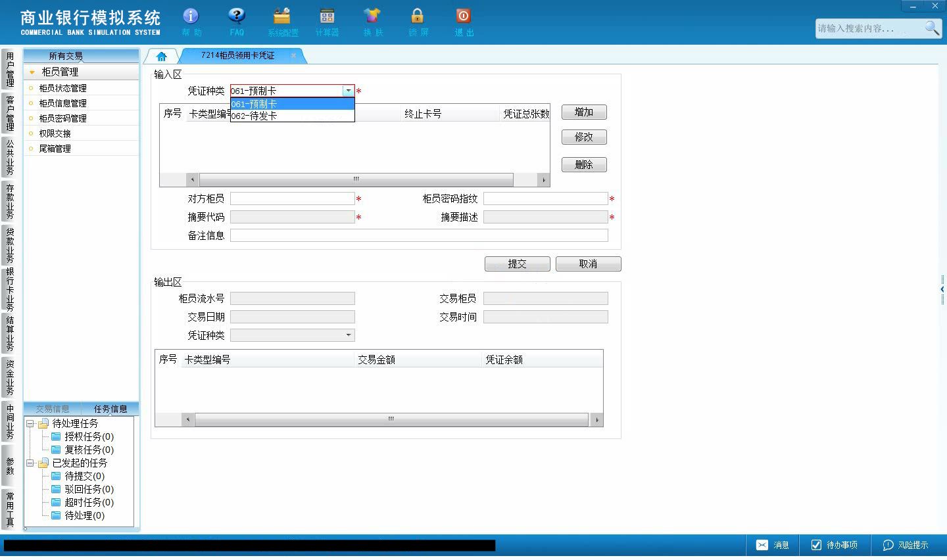Click output table horizontal scrollbar thumb
The image size is (947, 560).
(391, 419)
